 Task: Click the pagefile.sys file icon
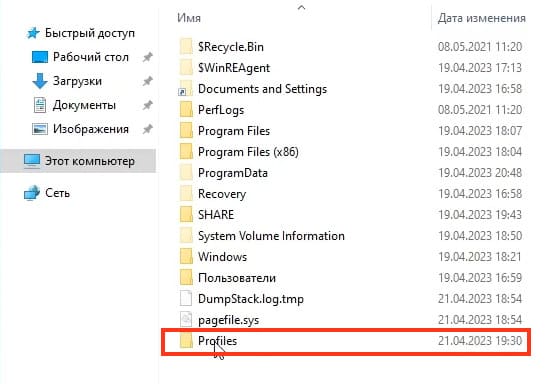(x=186, y=319)
